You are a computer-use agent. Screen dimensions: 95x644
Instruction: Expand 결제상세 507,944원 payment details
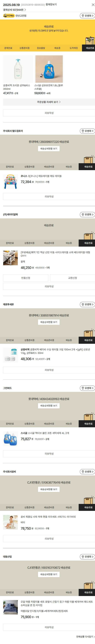coord(14,10)
